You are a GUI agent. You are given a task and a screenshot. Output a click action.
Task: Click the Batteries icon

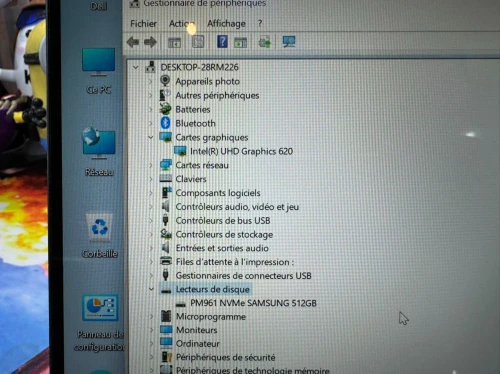pos(165,109)
